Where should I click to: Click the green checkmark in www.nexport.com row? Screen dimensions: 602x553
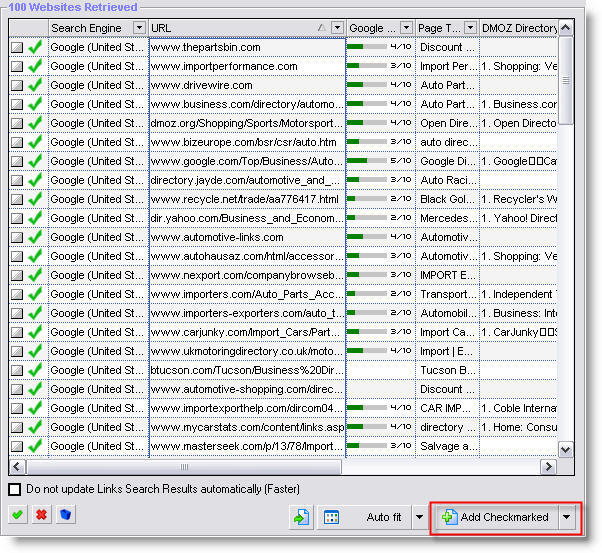[x=35, y=275]
